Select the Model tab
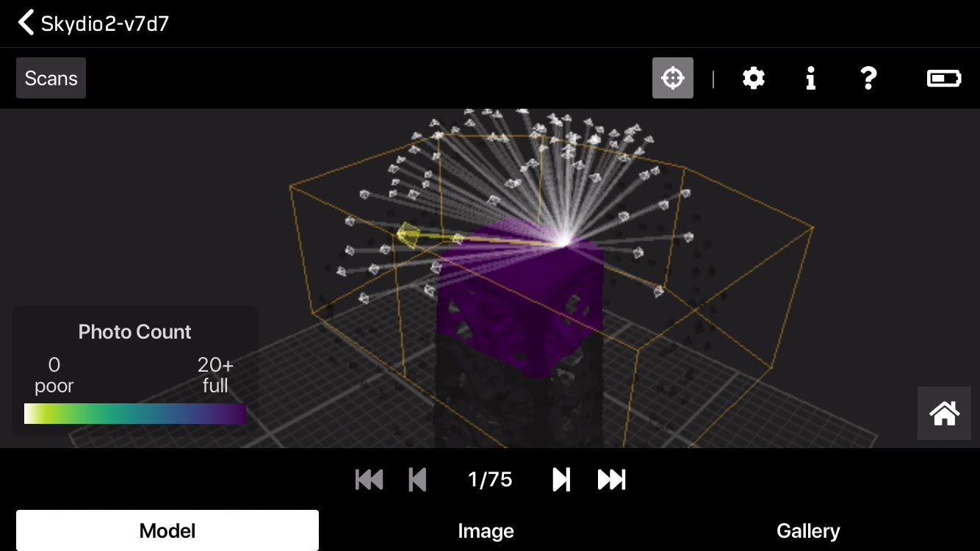Screen dimensions: 980x551 [167, 530]
